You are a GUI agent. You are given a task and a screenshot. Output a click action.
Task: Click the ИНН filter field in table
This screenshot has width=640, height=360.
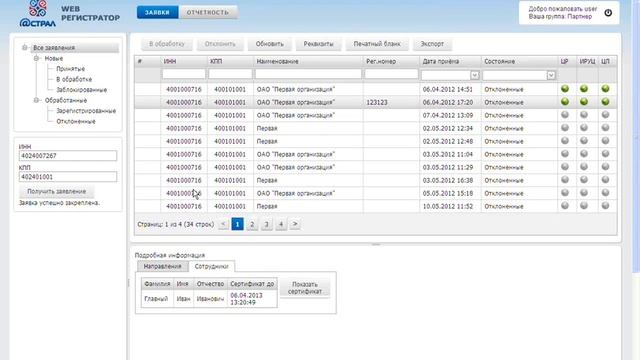point(184,74)
